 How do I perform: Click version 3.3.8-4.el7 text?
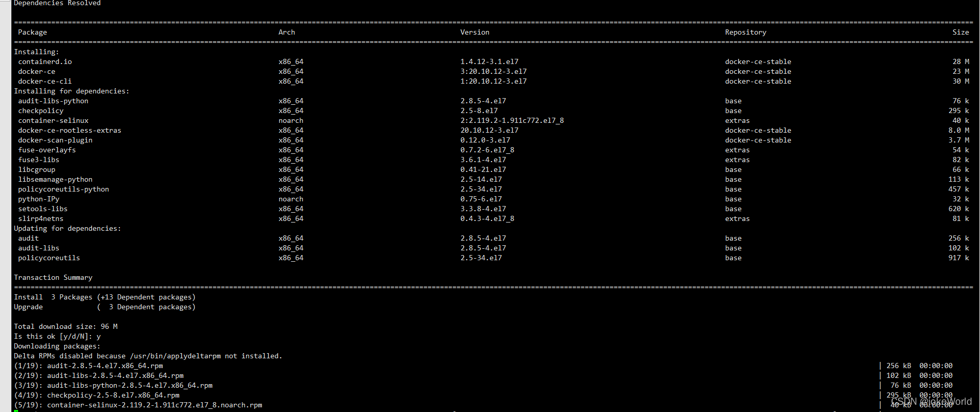pos(483,209)
